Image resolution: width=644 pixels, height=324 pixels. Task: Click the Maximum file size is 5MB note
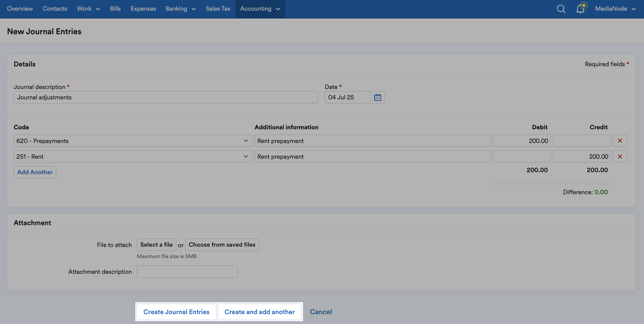(x=167, y=256)
